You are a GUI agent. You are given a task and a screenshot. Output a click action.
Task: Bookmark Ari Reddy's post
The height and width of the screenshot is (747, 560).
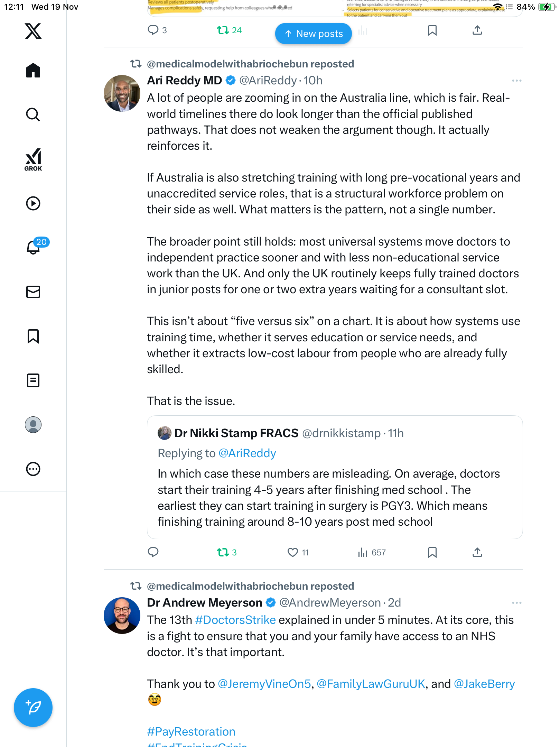pos(432,553)
